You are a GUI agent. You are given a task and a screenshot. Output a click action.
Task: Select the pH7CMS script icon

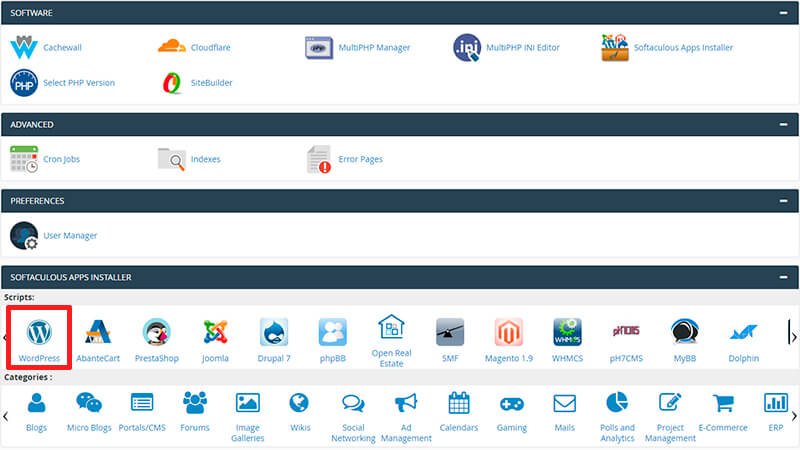(626, 332)
